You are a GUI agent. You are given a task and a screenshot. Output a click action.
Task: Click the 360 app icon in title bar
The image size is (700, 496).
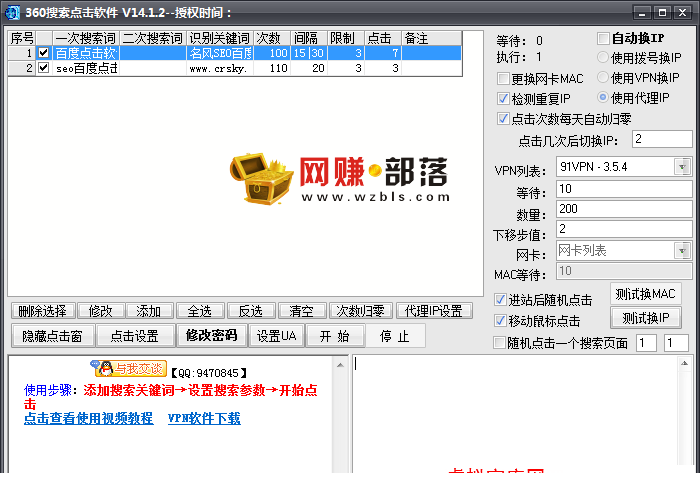click(x=12, y=12)
